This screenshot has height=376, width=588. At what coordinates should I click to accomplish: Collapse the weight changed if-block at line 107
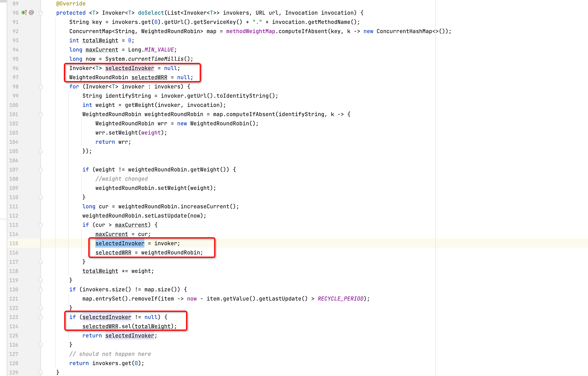[41, 170]
